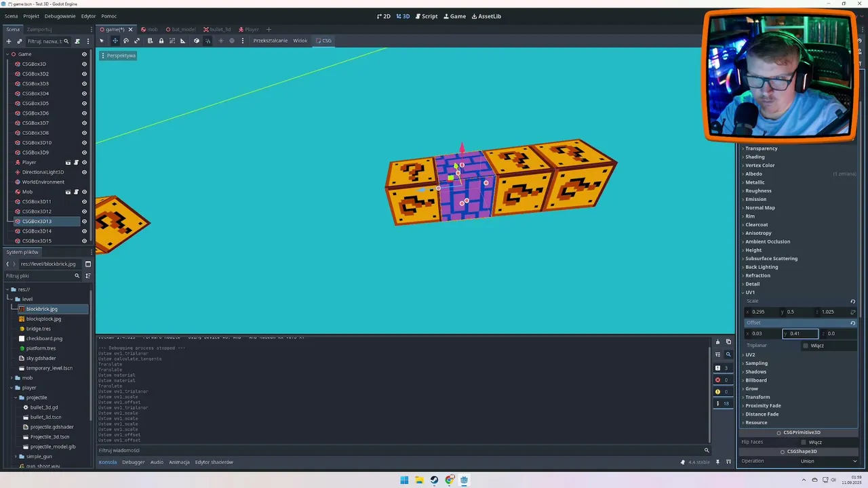Copy console output with copy icon
Screen dimensions: 868x488
tap(728, 342)
